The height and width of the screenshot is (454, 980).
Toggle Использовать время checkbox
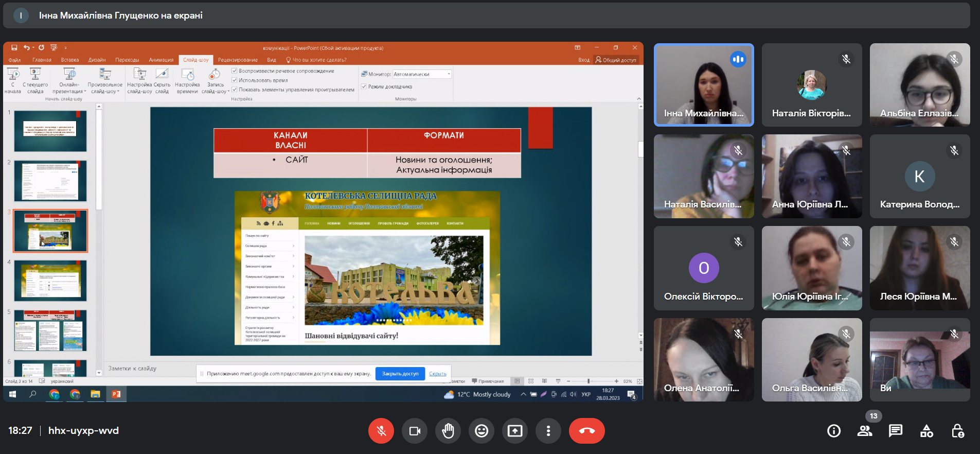click(235, 80)
